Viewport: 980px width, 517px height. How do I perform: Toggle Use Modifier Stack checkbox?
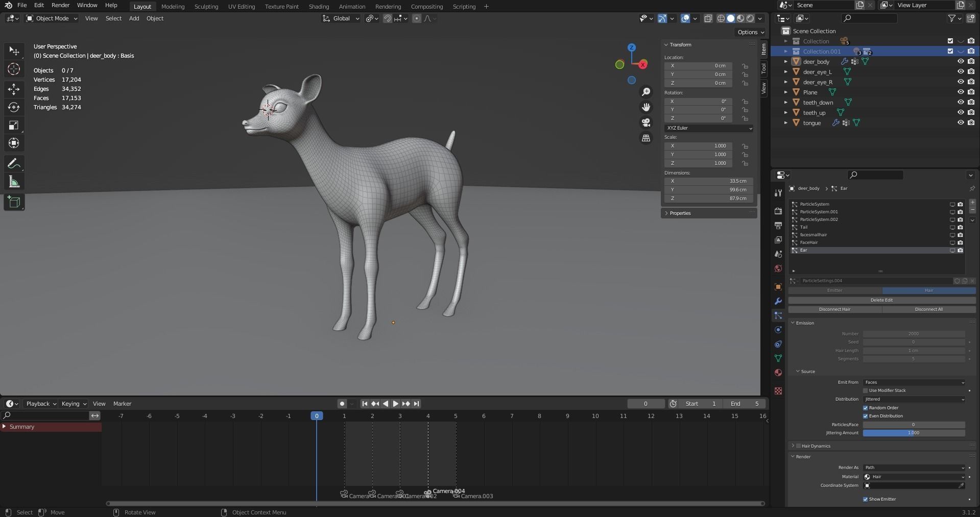coord(866,391)
